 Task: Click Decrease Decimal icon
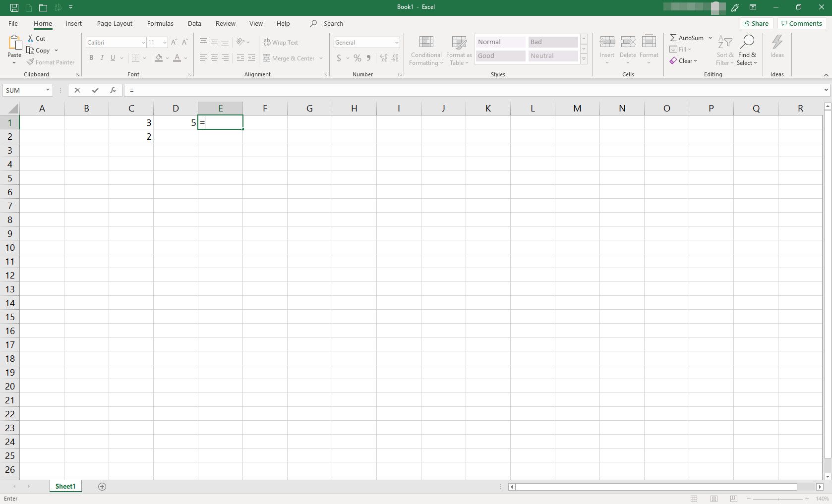pyautogui.click(x=395, y=58)
